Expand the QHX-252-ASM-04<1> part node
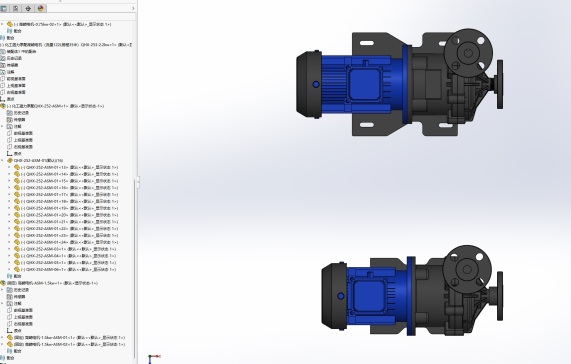This screenshot has height=364, width=571. [9, 256]
